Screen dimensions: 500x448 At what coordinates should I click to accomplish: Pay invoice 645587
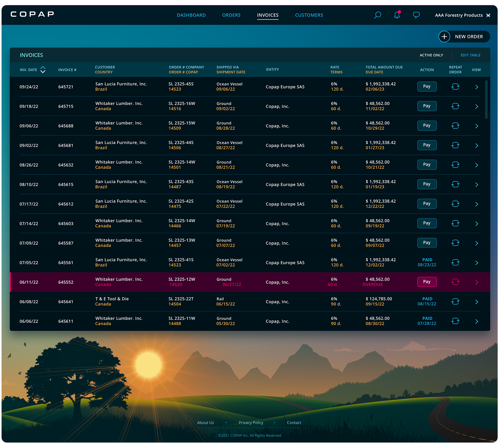click(x=427, y=243)
